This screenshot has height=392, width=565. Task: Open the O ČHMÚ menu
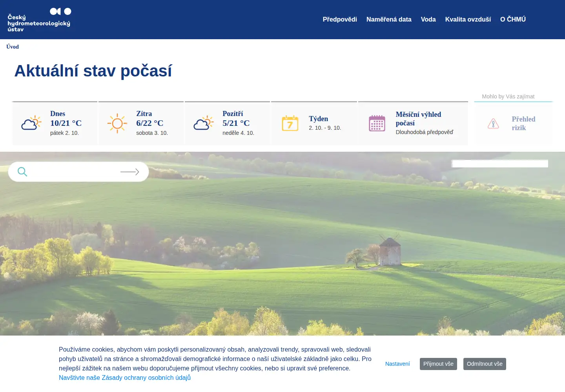[x=513, y=19]
